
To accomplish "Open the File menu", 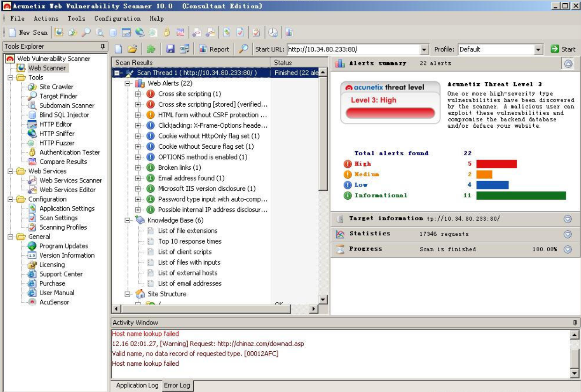I will coord(17,18).
